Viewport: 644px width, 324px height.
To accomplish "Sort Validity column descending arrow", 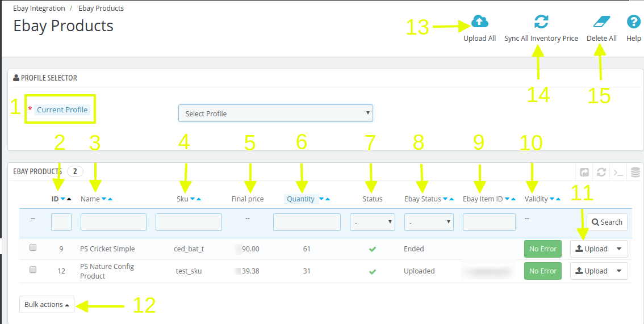I will 552,199.
